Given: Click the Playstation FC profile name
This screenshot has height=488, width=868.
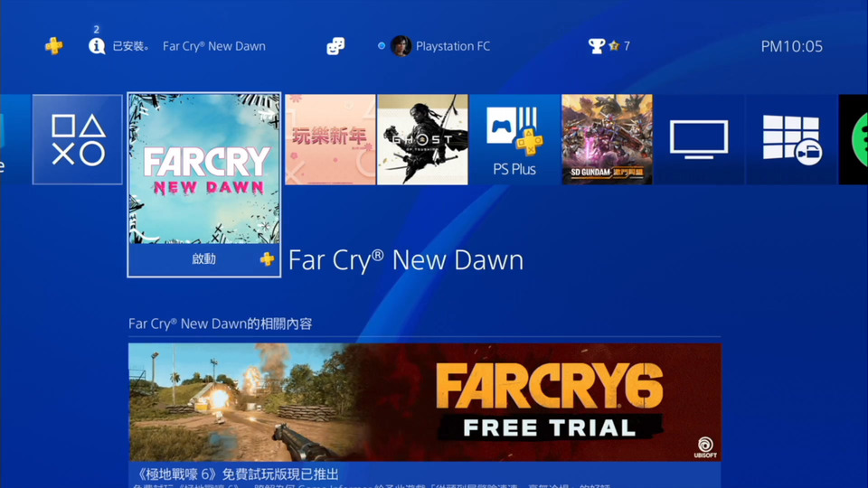Looking at the screenshot, I should (x=453, y=46).
